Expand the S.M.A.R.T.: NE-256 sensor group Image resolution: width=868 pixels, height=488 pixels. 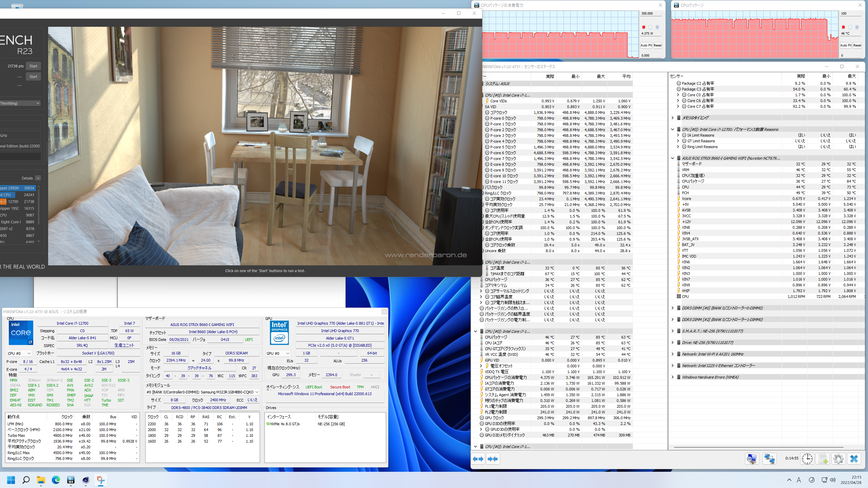673,331
